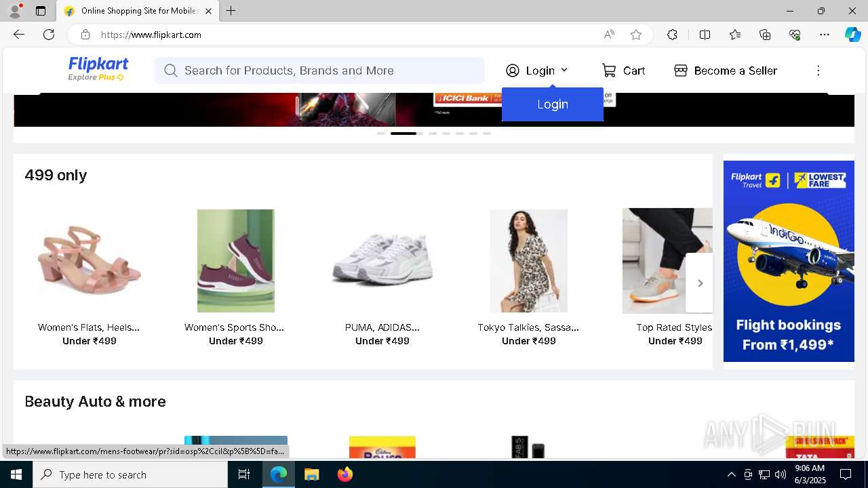Select the last banner carousel dot
The width and height of the screenshot is (868, 488).
[x=487, y=134]
